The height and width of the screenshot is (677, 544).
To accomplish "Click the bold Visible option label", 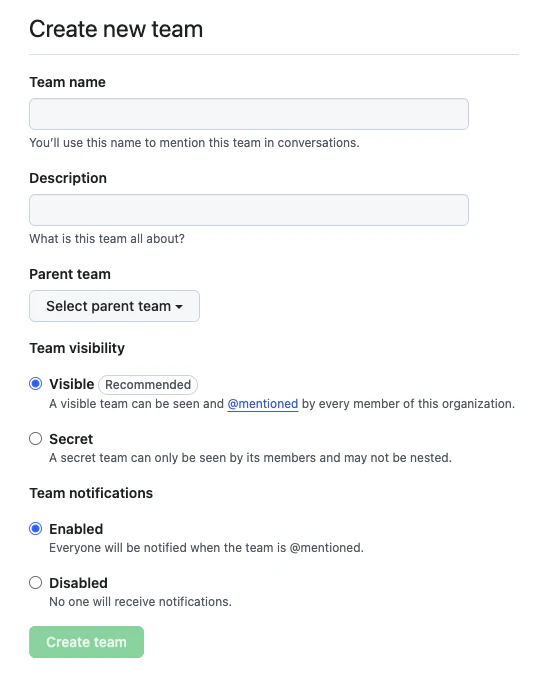I will click(72, 384).
